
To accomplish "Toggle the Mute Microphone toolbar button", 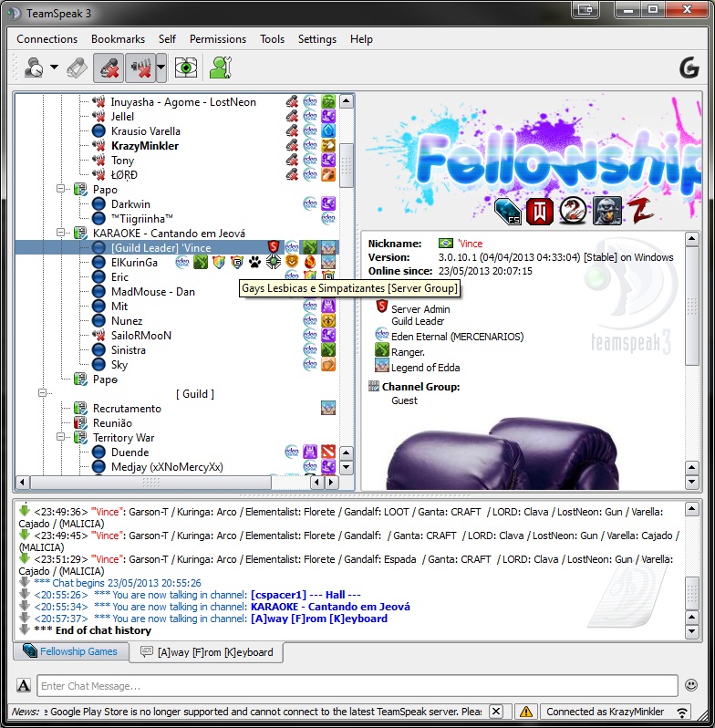I will tap(109, 68).
